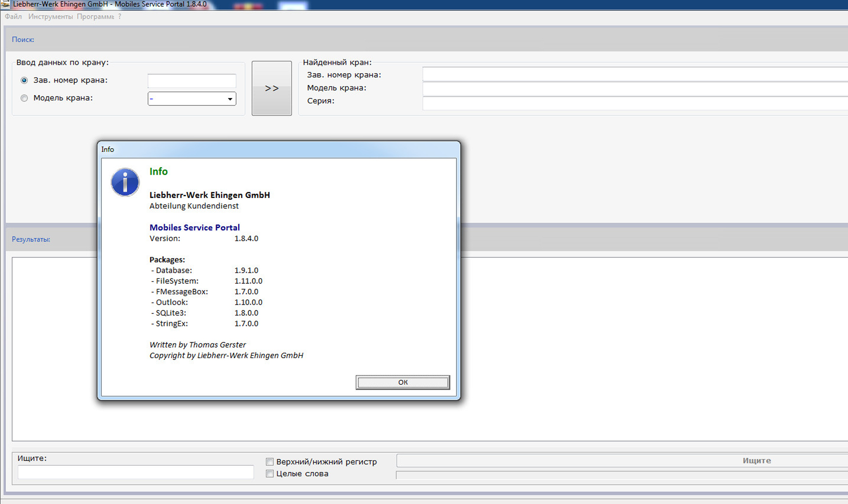Open the ? help menu
The height and width of the screenshot is (504, 848).
pyautogui.click(x=120, y=16)
